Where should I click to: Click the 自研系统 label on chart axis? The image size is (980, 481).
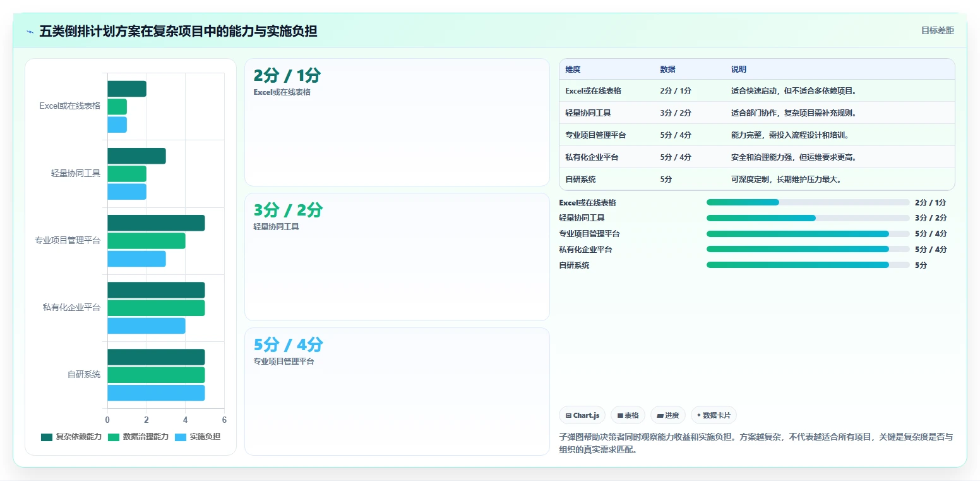(x=84, y=375)
